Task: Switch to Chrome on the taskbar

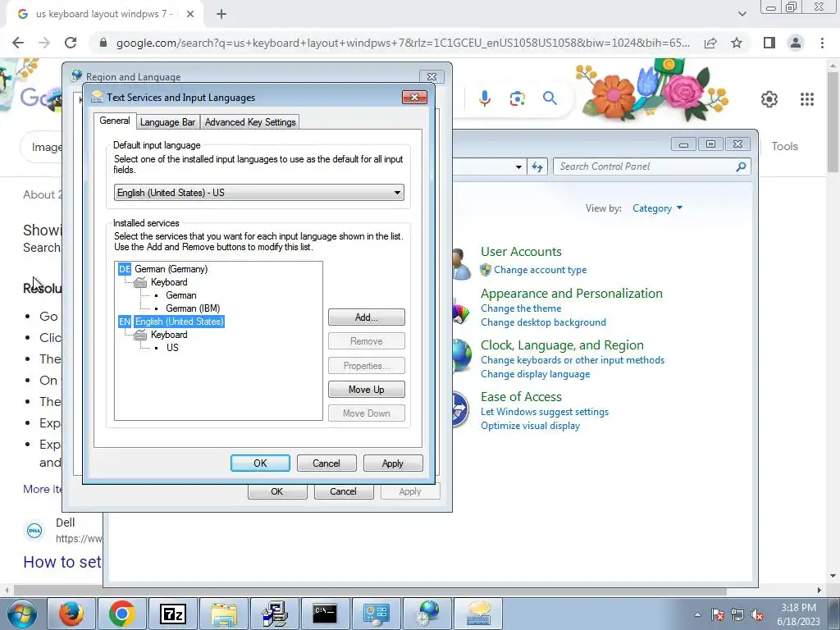Action: point(121,614)
